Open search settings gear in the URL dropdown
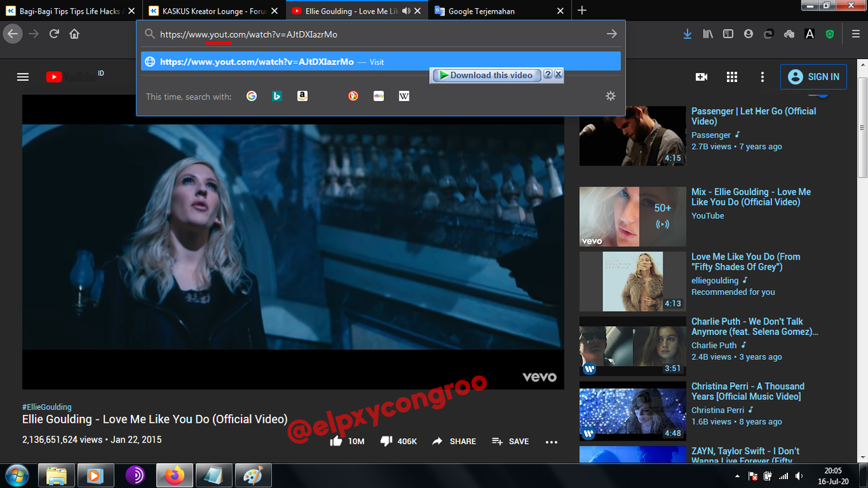The image size is (868, 488). (x=610, y=96)
